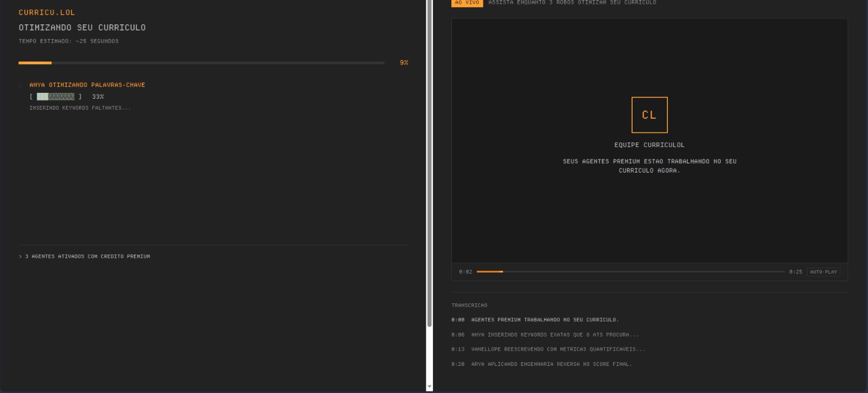Click the ASSISTA ENQUANTO 3 ROBOS header text
The height and width of the screenshot is (393, 868).
572,3
